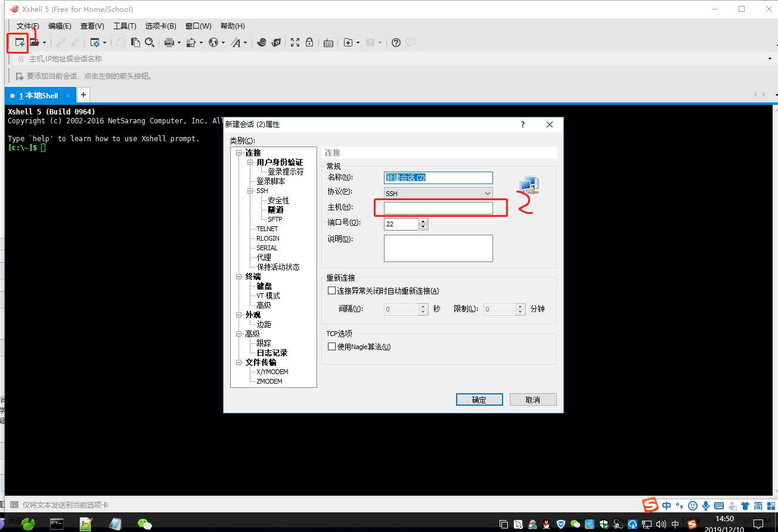The height and width of the screenshot is (532, 778).
Task: Open dropdown arrow next to font icon
Action: click(x=245, y=43)
